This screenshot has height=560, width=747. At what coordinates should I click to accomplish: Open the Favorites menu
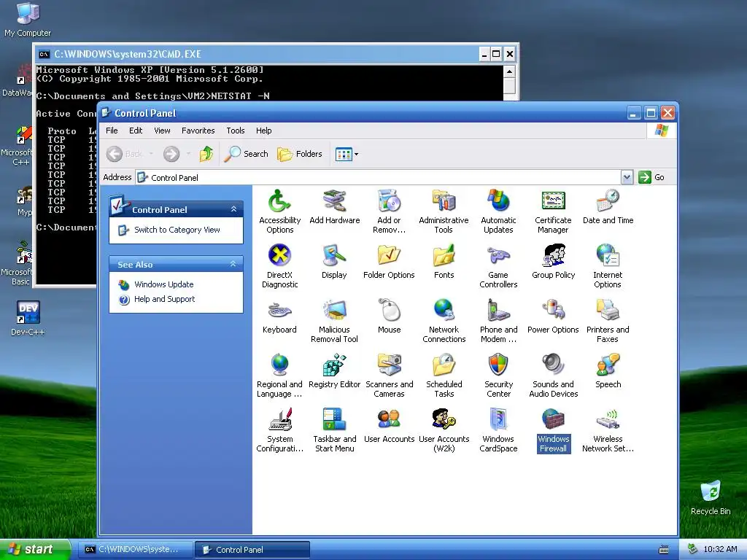tap(198, 131)
